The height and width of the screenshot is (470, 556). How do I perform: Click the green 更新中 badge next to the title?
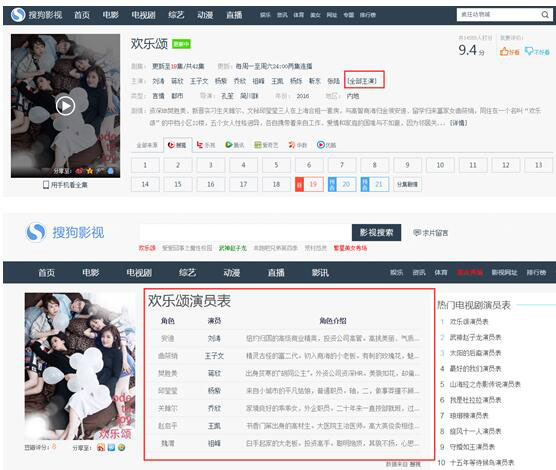click(x=181, y=44)
